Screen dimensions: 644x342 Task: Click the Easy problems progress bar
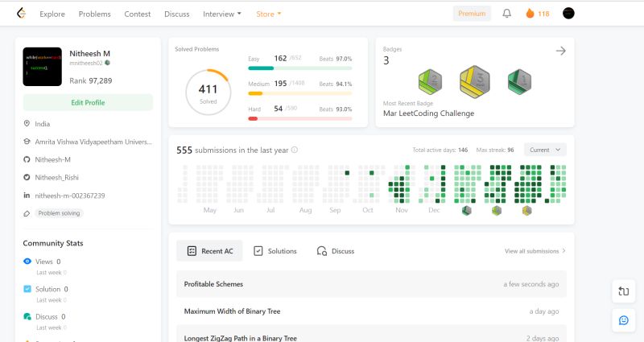click(299, 68)
